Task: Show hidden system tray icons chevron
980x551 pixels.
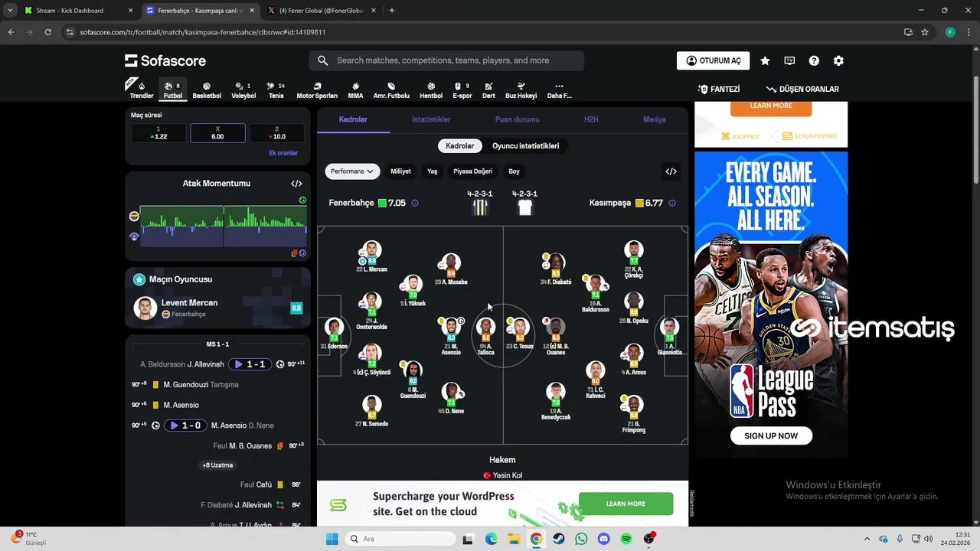Action: tap(867, 539)
